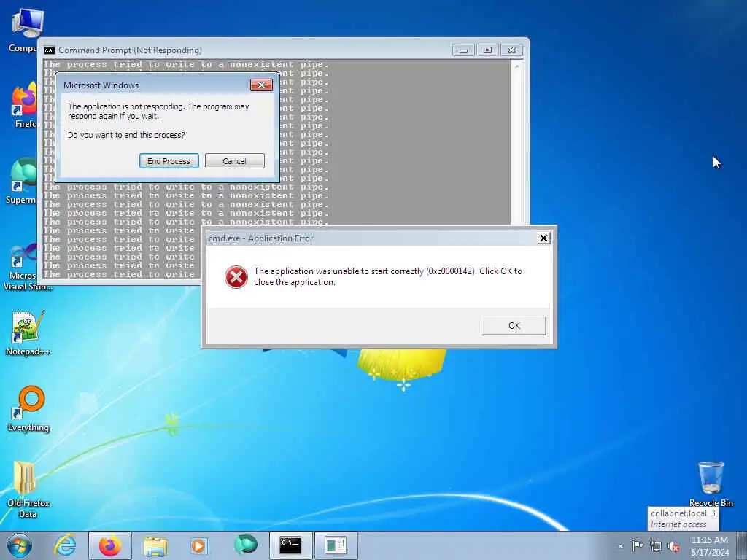Close the Command Prompt window
Screen dimensions: 747x560
pyautogui.click(x=511, y=50)
